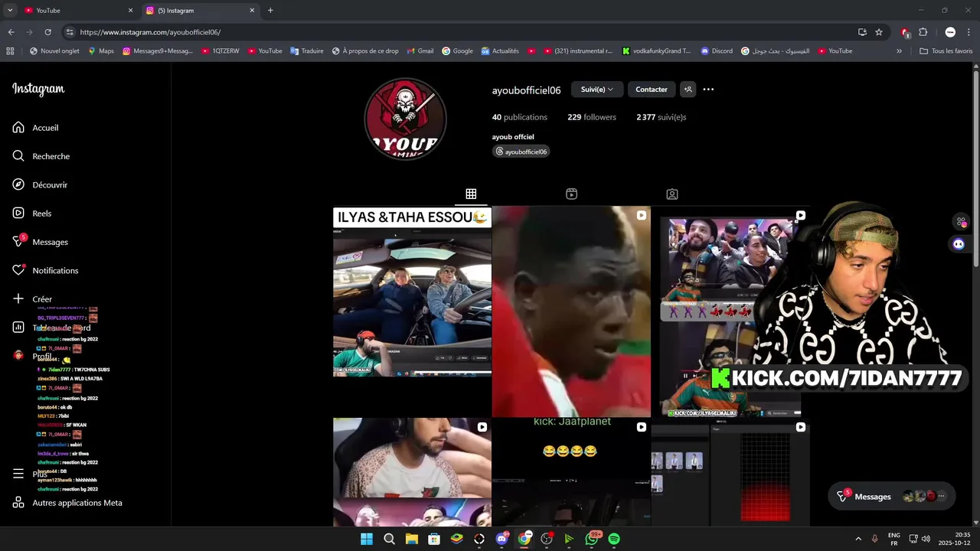Viewport: 980px width, 551px height.
Task: Click the browser back arrow
Action: click(11, 32)
